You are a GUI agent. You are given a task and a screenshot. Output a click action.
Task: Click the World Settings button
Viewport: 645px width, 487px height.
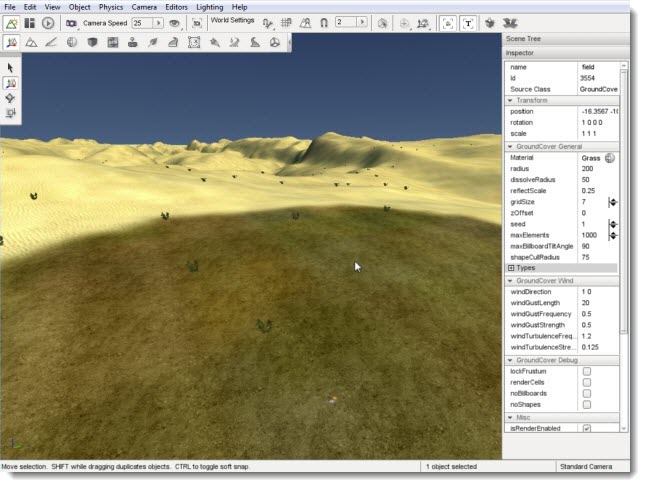tap(232, 21)
